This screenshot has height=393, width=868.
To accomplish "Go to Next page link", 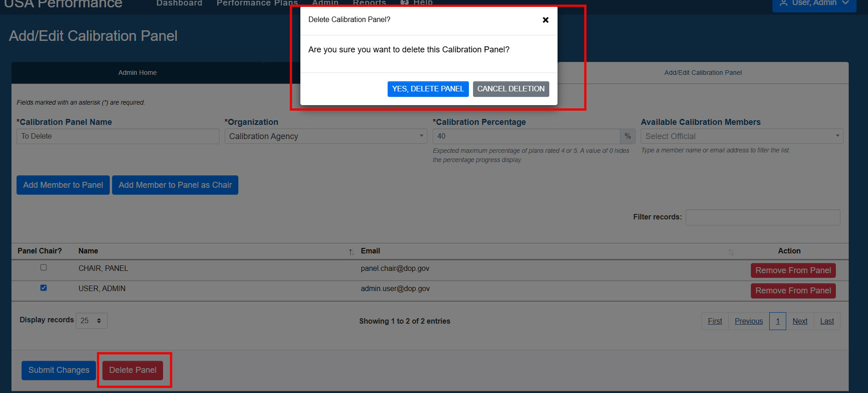I will [x=800, y=321].
